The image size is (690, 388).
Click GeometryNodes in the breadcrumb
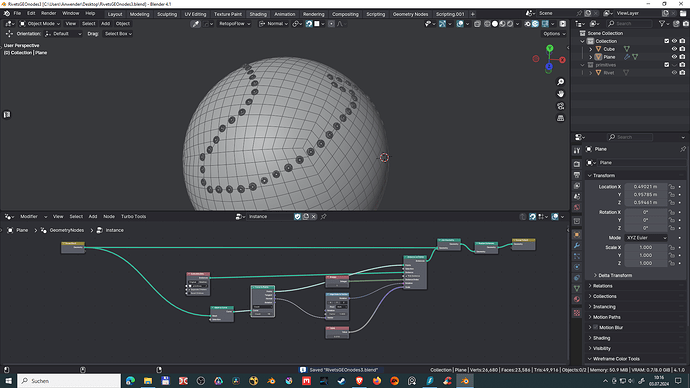66,230
